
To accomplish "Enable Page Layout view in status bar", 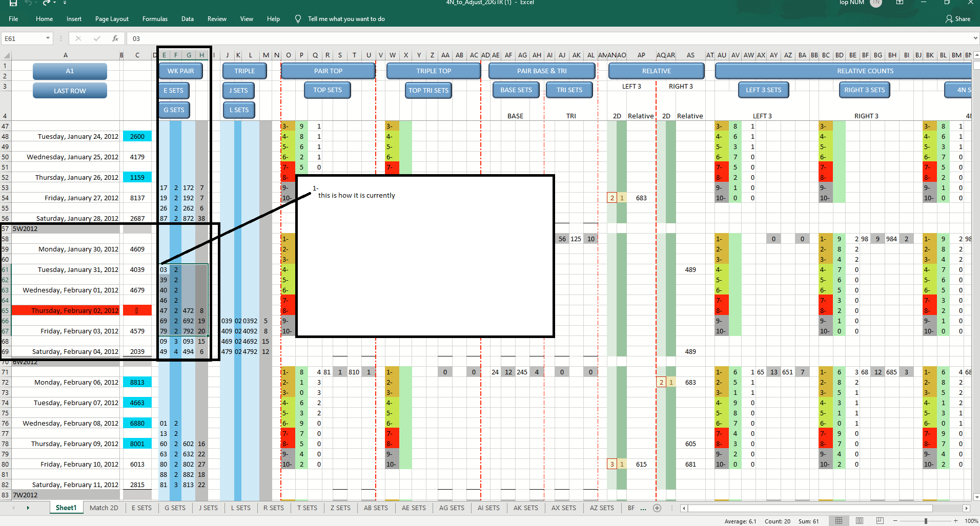I will (859, 520).
